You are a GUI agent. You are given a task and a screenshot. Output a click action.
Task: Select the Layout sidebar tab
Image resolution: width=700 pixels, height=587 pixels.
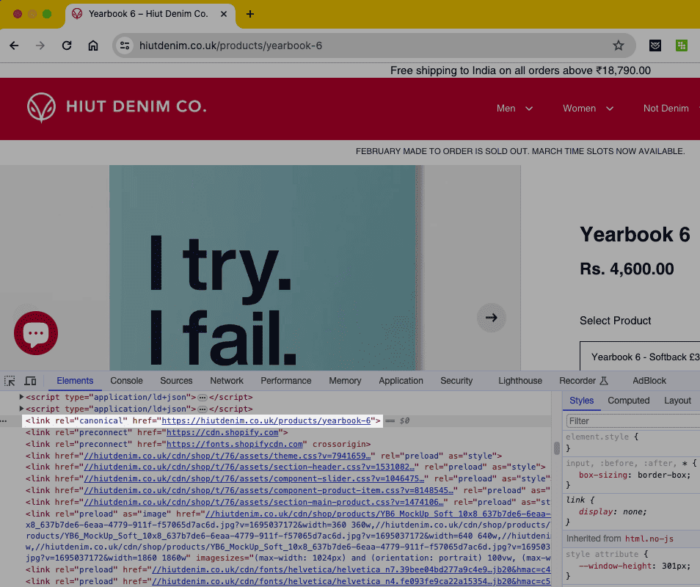[677, 400]
